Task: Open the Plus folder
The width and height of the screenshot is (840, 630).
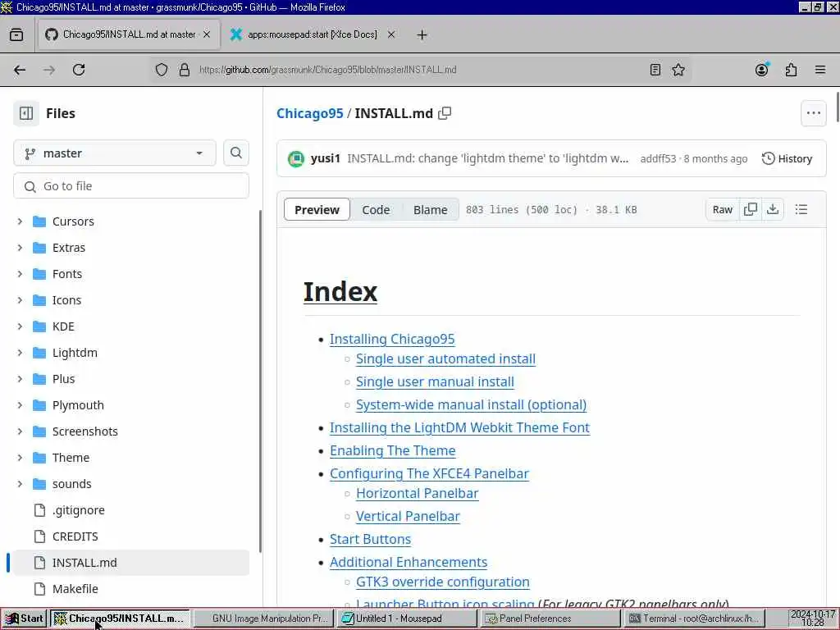Action: [63, 379]
